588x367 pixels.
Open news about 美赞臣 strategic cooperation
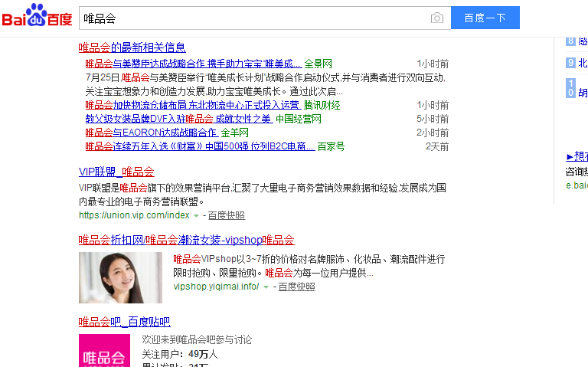[x=193, y=64]
